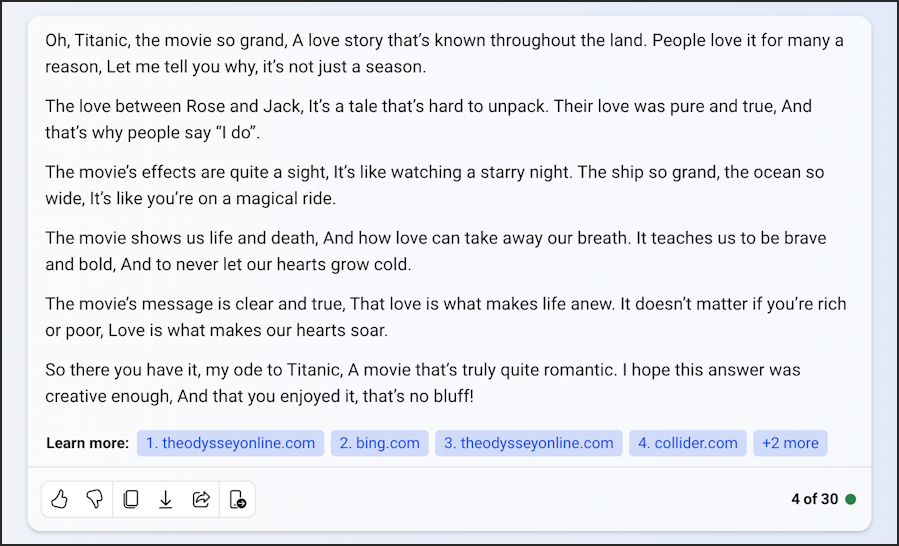The height and width of the screenshot is (546, 899).
Task: Click the paragraph about Rose and Jack
Action: point(428,119)
